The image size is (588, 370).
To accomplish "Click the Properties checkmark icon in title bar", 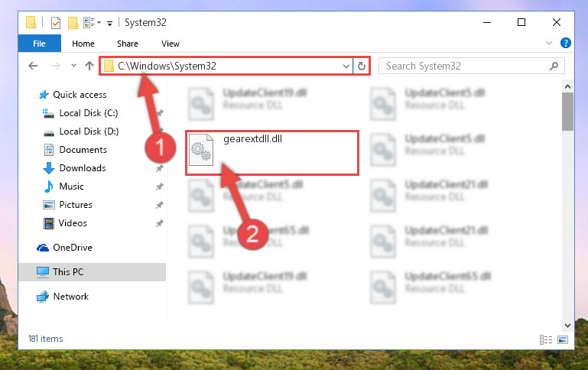I will [x=56, y=22].
